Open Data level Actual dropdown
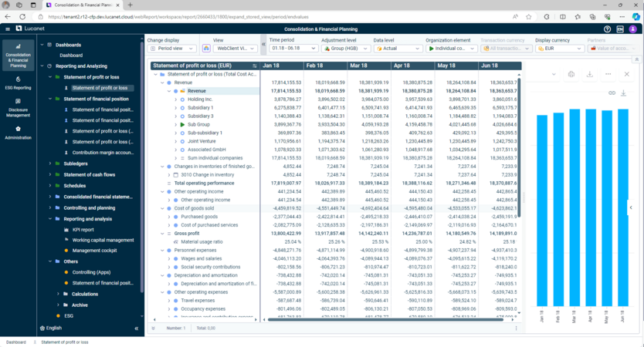 click(398, 49)
